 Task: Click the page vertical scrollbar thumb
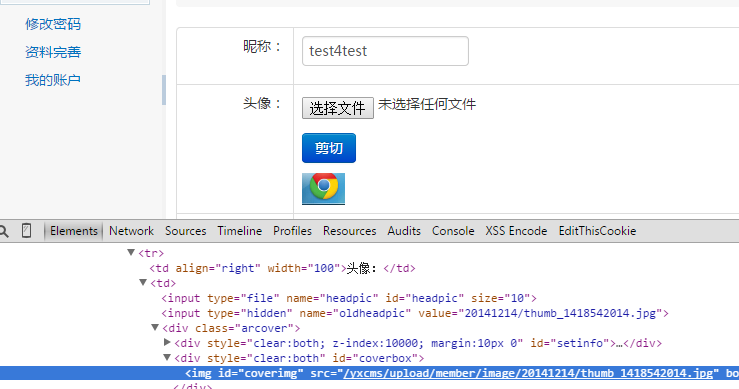pyautogui.click(x=164, y=90)
